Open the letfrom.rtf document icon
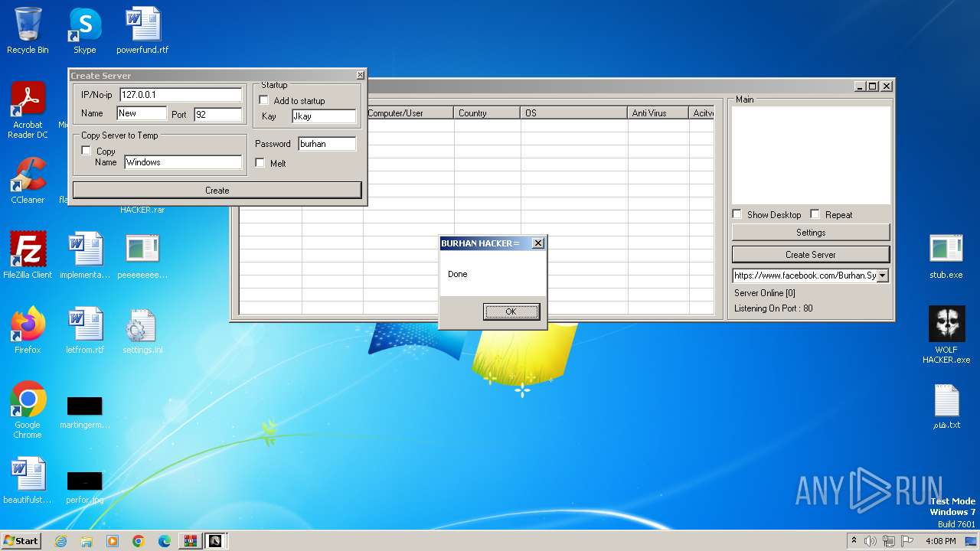This screenshot has height=551, width=980. pos(85,331)
